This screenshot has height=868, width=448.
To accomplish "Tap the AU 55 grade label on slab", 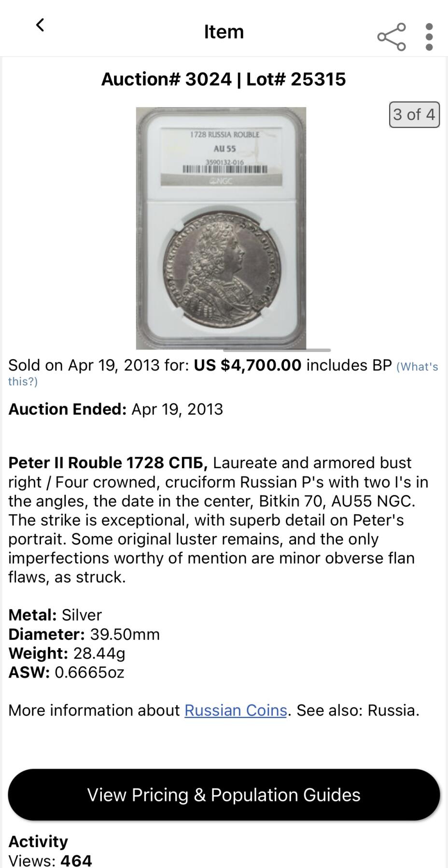I will click(225, 149).
